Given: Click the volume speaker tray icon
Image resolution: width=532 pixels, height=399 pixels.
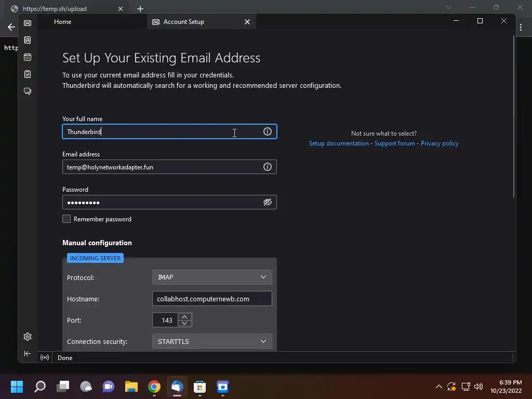Looking at the screenshot, I should coord(478,387).
